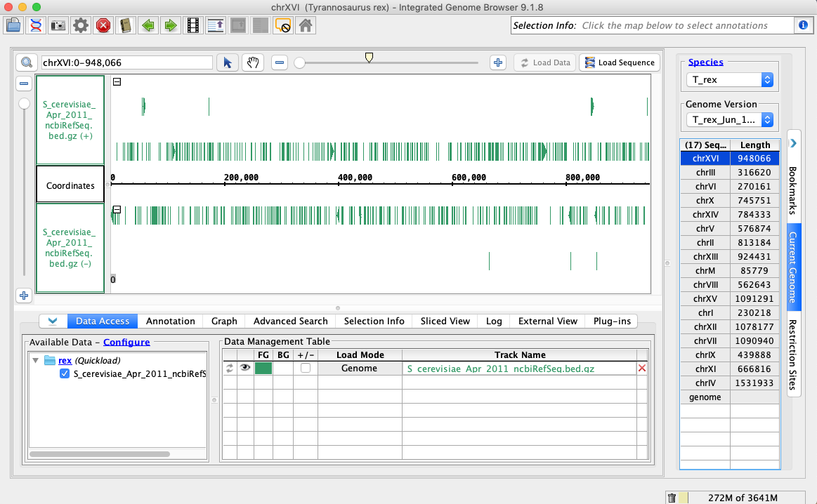Open the Species dropdown T_rex
The width and height of the screenshot is (817, 504).
pyautogui.click(x=729, y=79)
